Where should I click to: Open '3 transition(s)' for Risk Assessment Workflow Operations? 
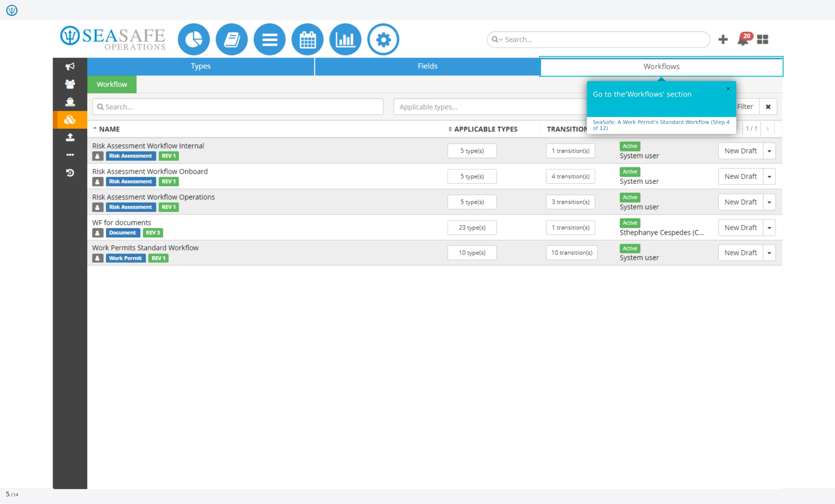pyautogui.click(x=570, y=202)
